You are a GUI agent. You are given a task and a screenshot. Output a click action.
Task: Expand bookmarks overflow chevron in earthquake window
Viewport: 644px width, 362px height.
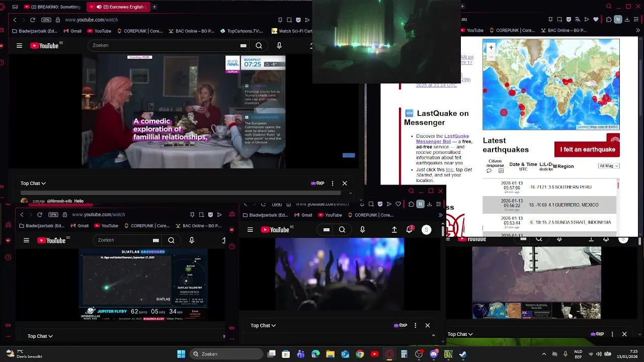pos(637,31)
